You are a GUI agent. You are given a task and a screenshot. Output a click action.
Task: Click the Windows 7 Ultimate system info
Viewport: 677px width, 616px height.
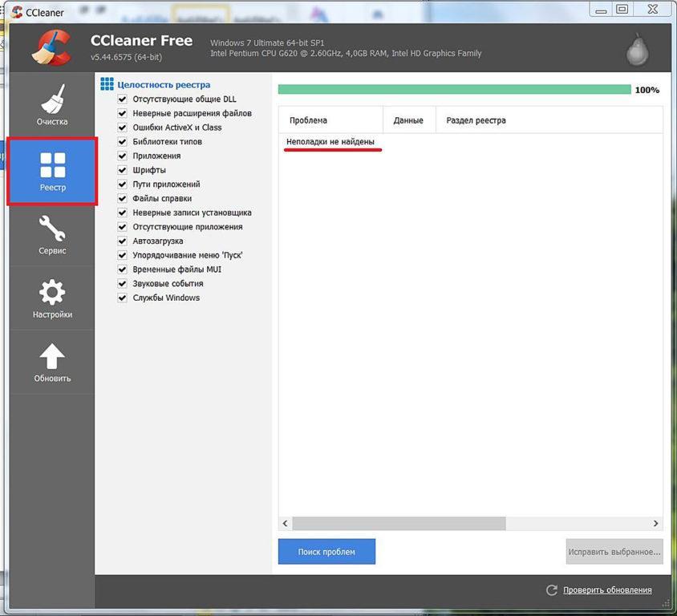(267, 43)
